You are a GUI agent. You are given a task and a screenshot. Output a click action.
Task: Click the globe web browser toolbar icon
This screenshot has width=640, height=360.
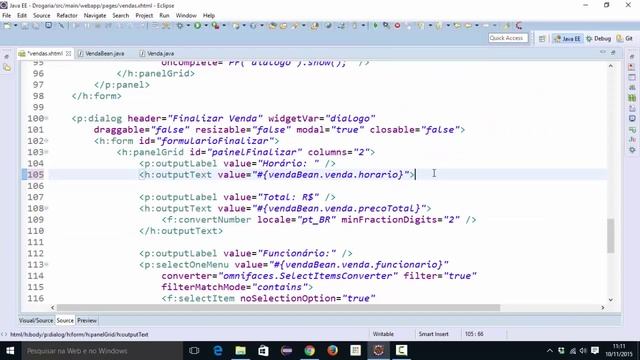coord(328,26)
